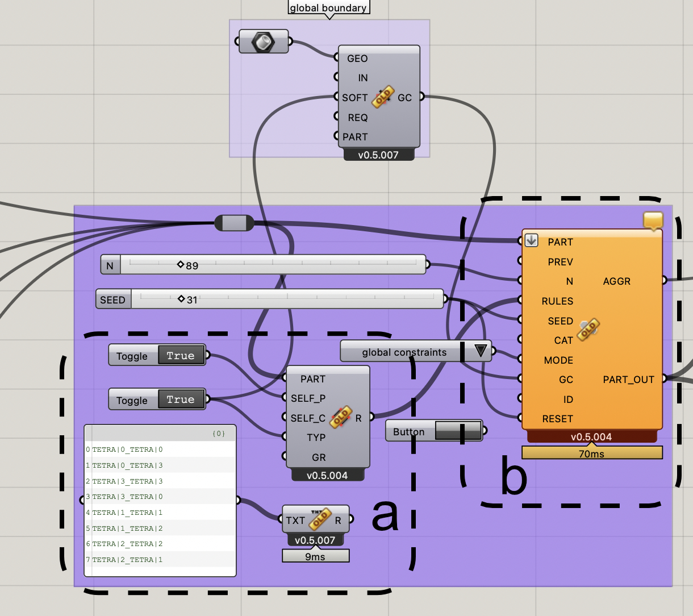The width and height of the screenshot is (693, 616).
Task: Click the PART_OUT output parameter
Action: 628,380
